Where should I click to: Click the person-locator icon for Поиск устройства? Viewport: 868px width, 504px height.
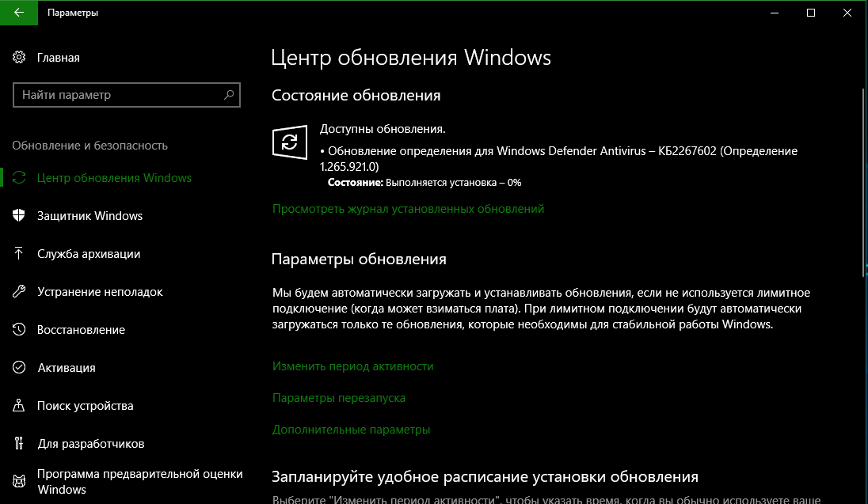(x=19, y=406)
